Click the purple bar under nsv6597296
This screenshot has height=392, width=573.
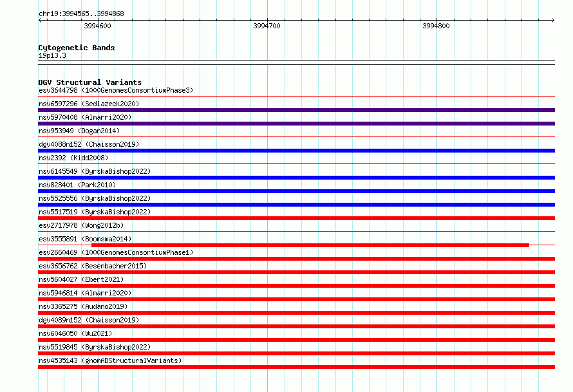[x=296, y=110]
